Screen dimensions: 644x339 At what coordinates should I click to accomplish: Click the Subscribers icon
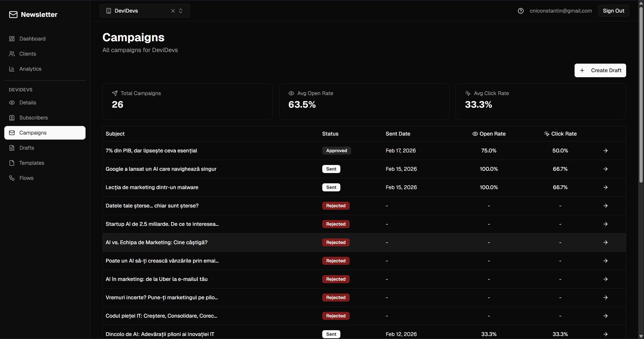coord(12,117)
